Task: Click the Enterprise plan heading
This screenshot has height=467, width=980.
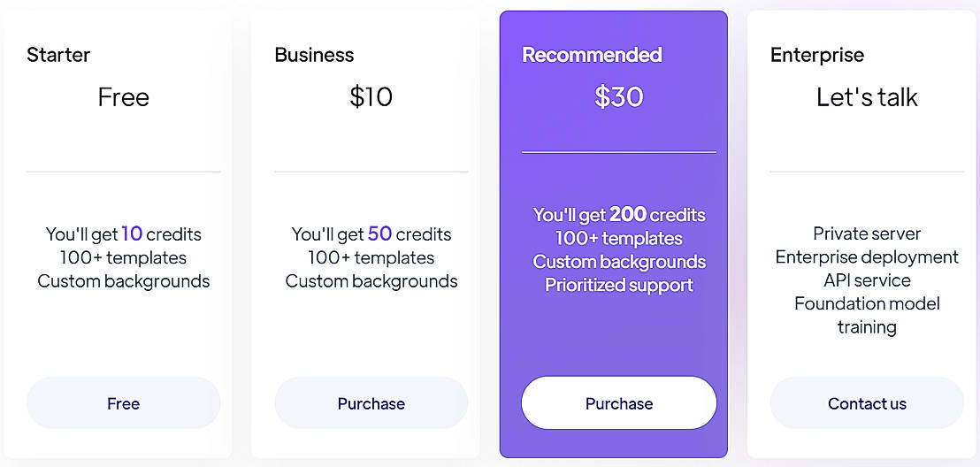Action: (817, 55)
